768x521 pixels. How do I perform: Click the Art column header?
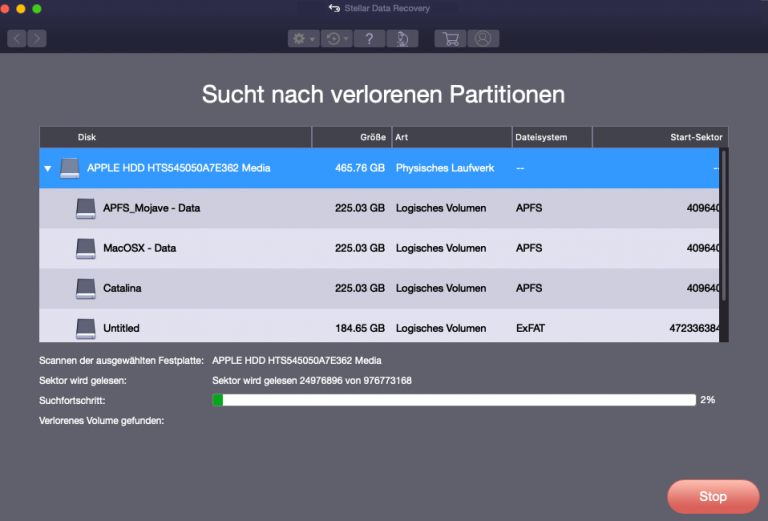click(x=452, y=137)
